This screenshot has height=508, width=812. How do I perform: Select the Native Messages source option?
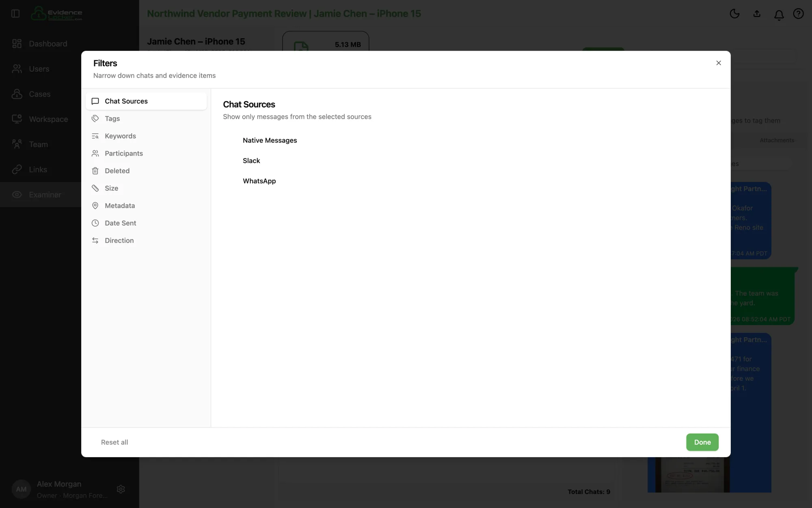click(270, 140)
